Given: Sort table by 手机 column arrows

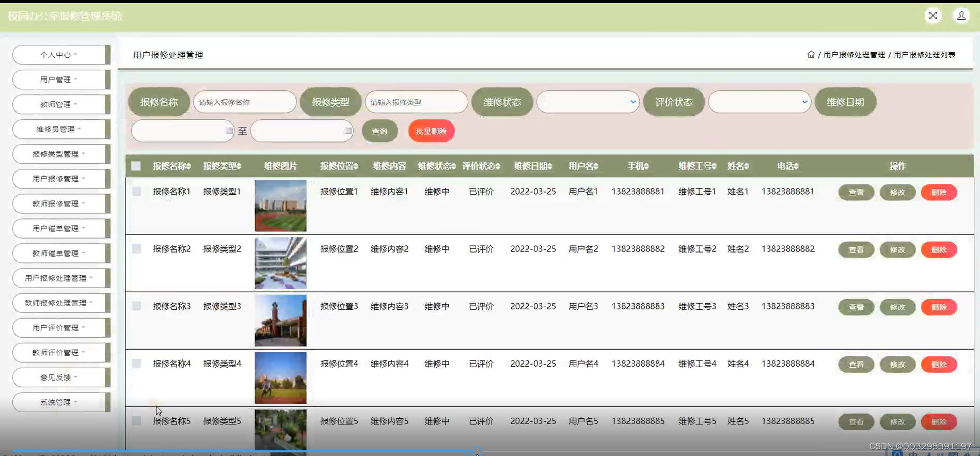Looking at the screenshot, I should pos(646,166).
